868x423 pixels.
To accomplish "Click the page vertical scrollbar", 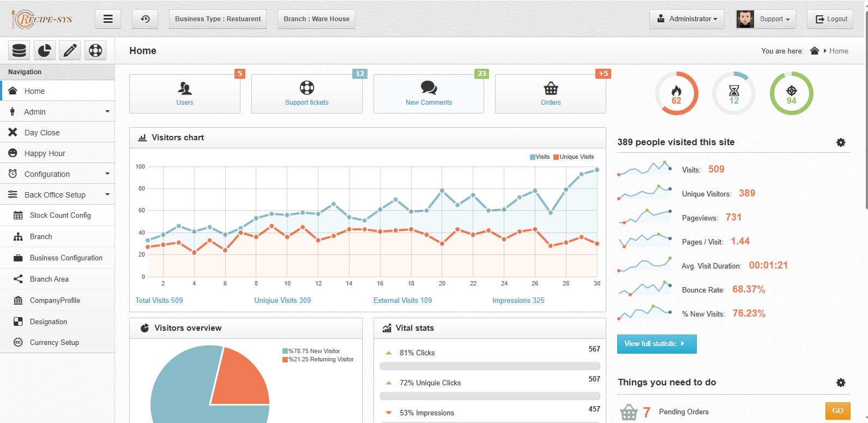I will 865,109.
